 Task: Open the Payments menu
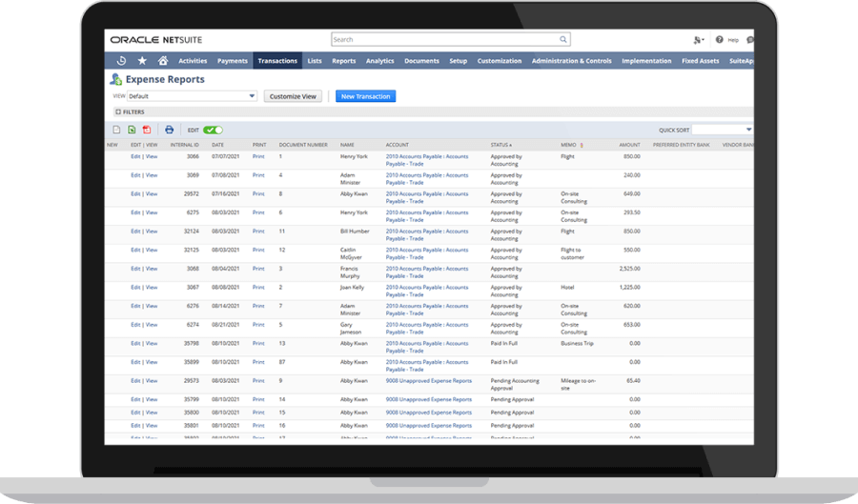coord(233,61)
